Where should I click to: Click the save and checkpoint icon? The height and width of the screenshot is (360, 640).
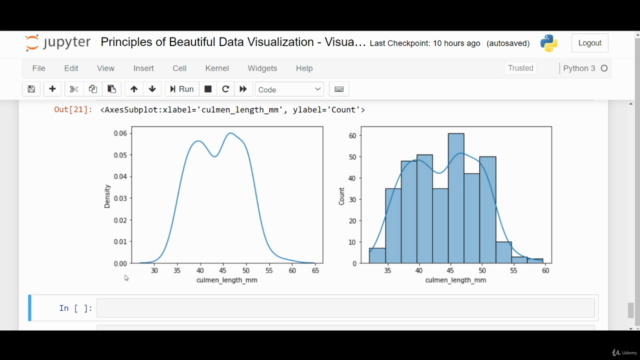tap(31, 89)
